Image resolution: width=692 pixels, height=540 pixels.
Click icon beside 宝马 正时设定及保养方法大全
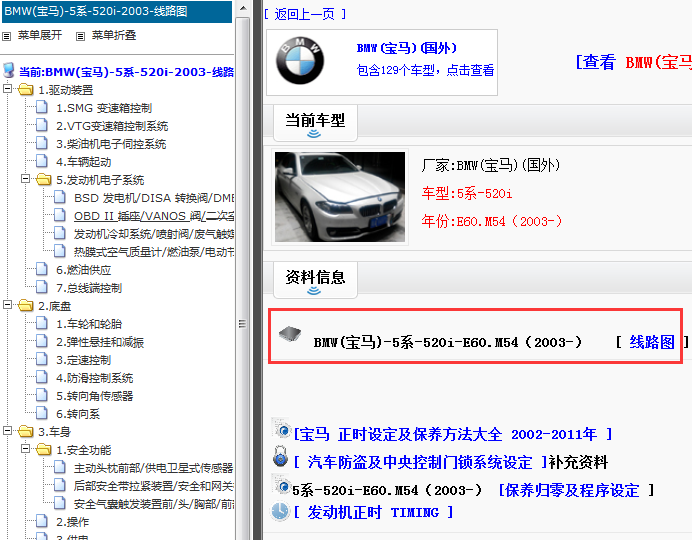click(x=282, y=428)
